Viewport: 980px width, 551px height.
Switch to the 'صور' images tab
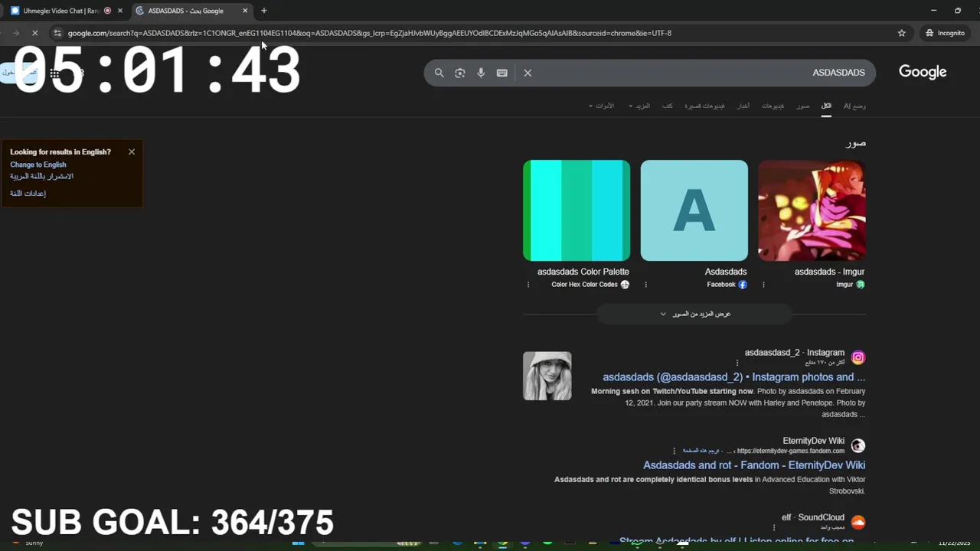(x=802, y=106)
